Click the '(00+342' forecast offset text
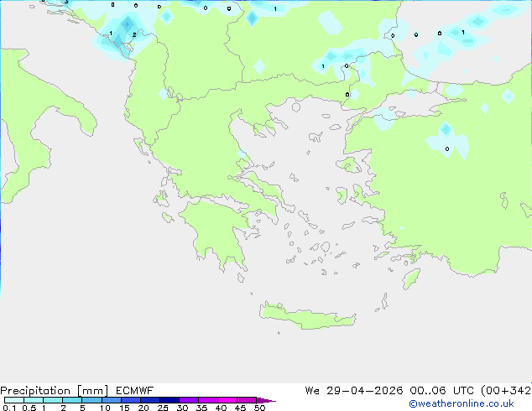The image size is (532, 411). pos(506,391)
